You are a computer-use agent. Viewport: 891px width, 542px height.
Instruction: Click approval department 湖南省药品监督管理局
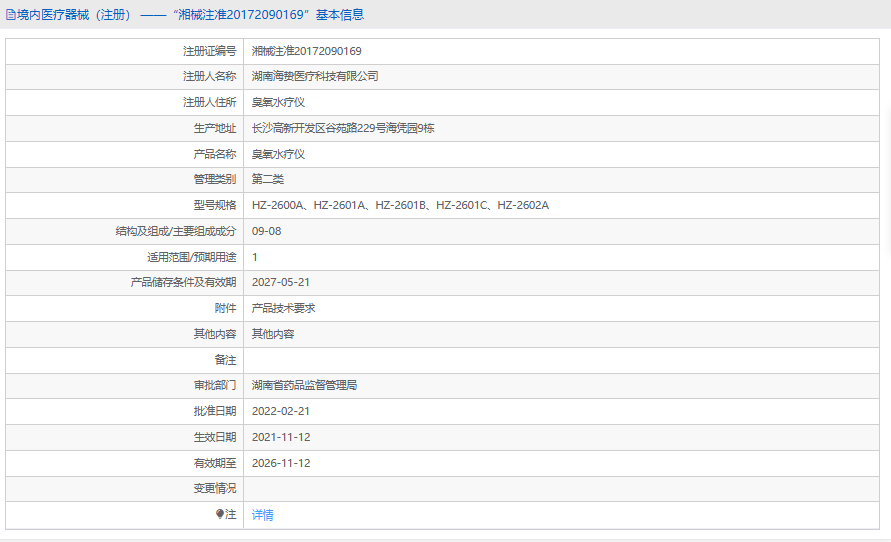coord(305,385)
